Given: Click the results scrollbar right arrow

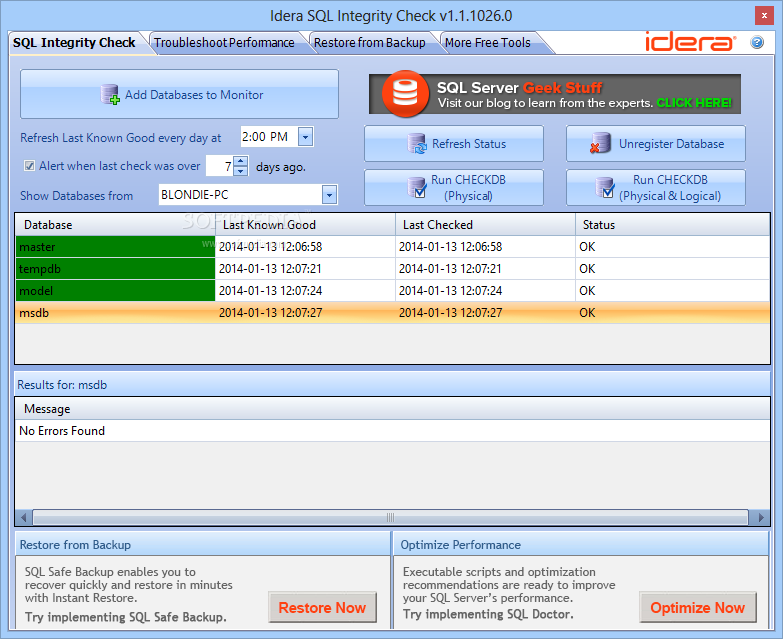Looking at the screenshot, I should [761, 517].
